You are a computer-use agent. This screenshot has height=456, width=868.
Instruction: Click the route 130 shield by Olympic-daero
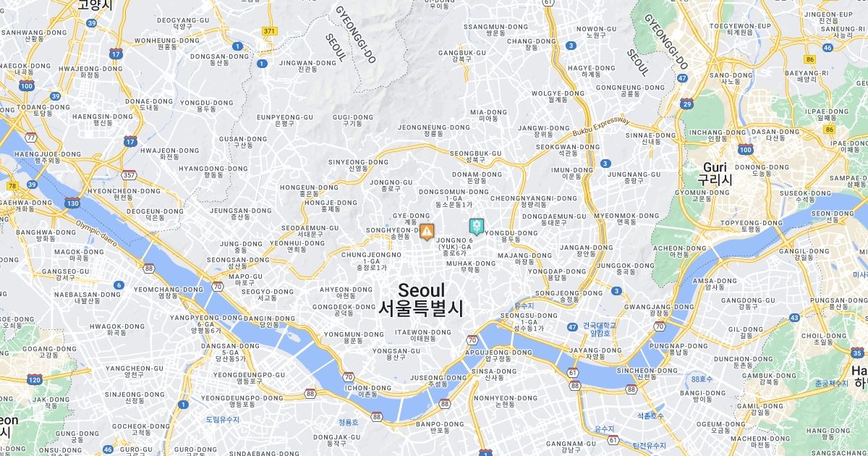coord(72,203)
